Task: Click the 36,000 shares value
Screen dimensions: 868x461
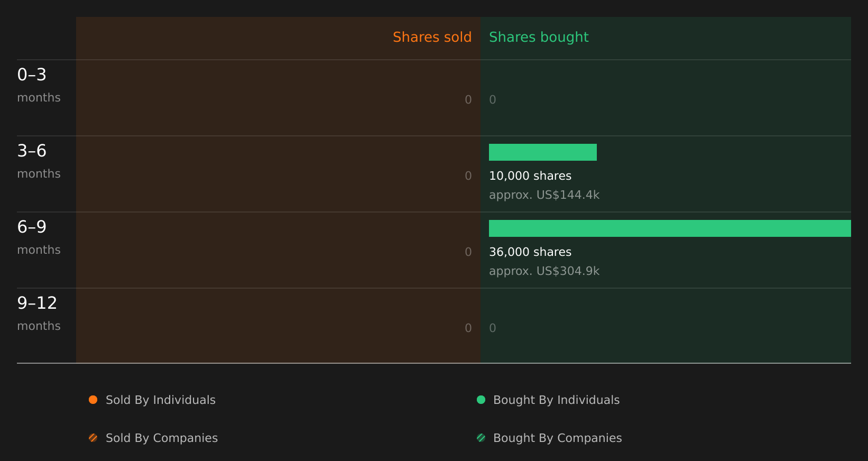Action: 530,252
